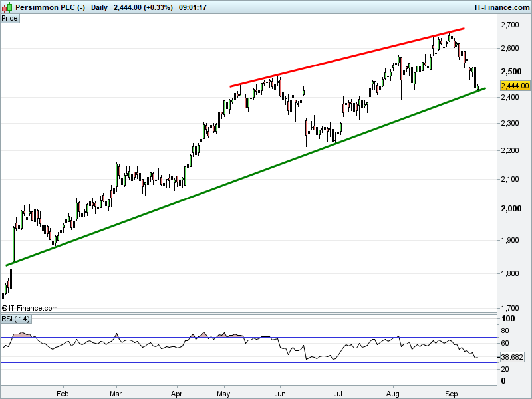Click the 2,600 price axis label

click(510, 48)
